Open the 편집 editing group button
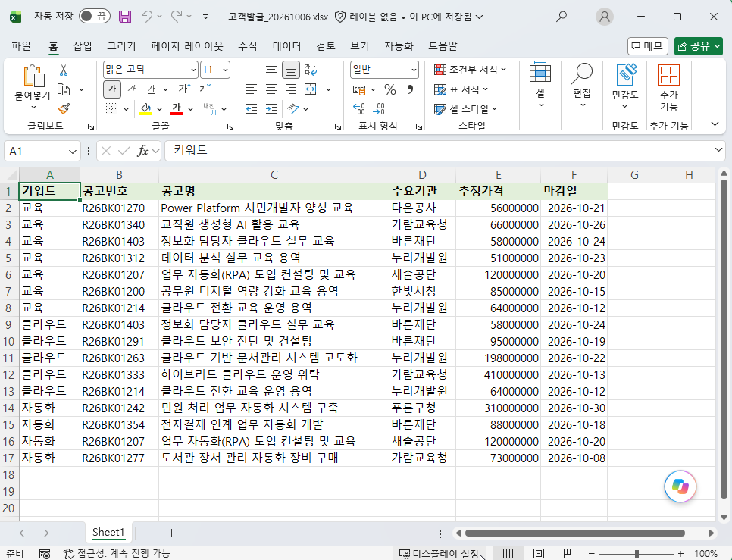The height and width of the screenshot is (560, 732). tap(582, 85)
